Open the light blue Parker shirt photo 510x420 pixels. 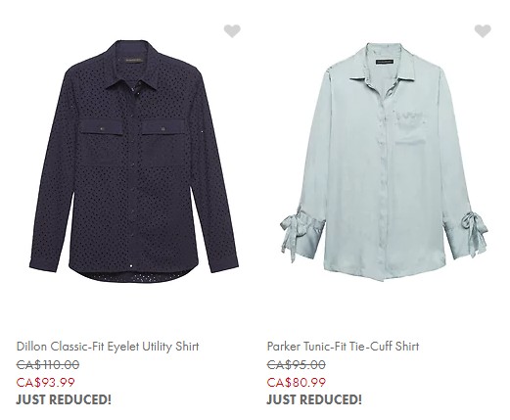tap(384, 162)
